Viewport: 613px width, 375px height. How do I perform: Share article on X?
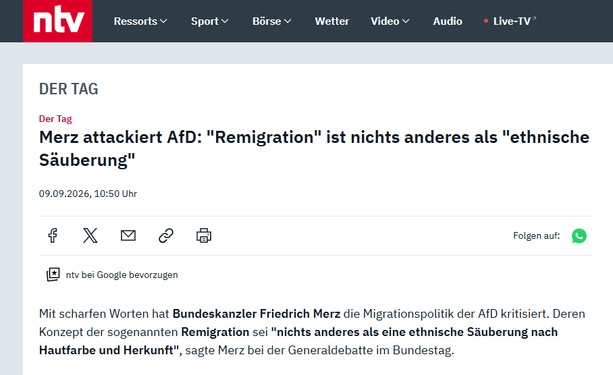pos(90,236)
